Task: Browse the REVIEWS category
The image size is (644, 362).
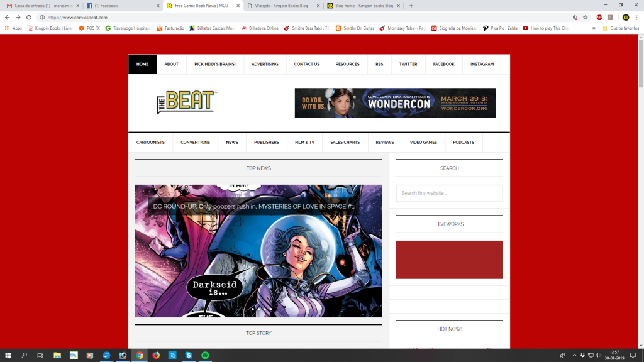Action: [x=385, y=143]
